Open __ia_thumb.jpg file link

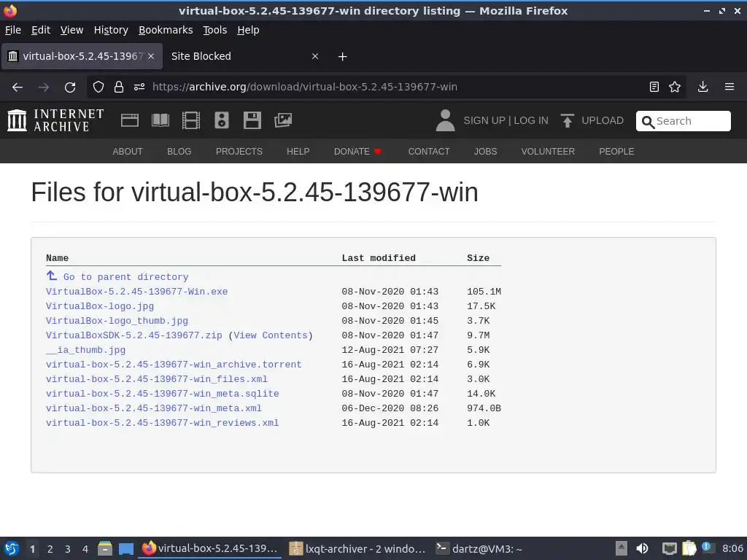pos(86,350)
